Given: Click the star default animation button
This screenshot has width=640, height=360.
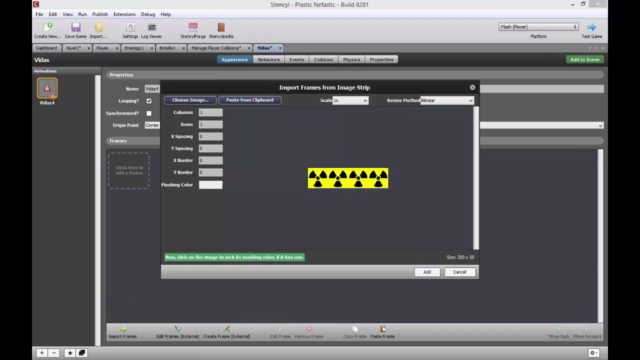Looking at the screenshot, I should pos(70,353).
